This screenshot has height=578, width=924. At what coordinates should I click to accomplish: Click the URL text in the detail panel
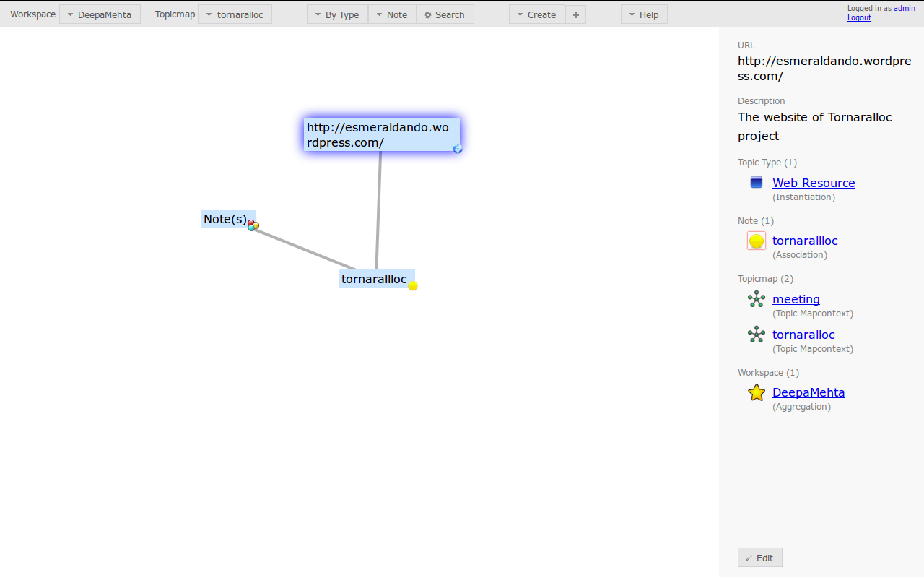point(824,69)
